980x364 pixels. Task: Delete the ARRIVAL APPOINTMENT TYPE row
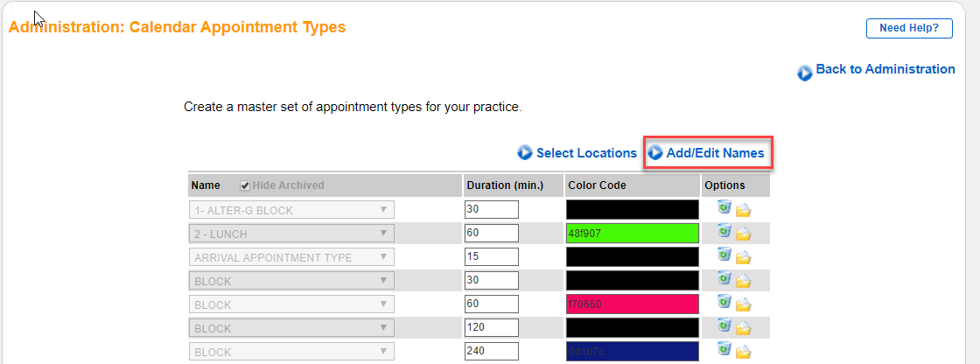pos(724,255)
